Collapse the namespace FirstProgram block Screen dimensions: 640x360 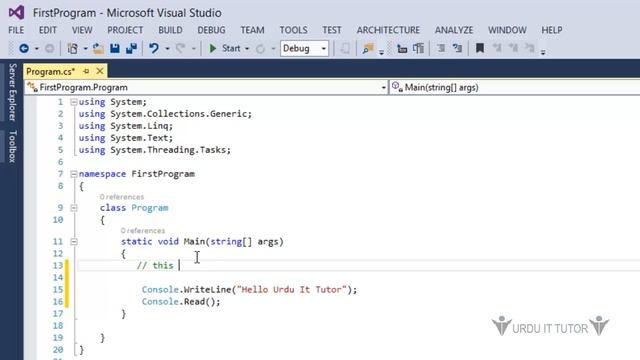pyautogui.click(x=74, y=174)
